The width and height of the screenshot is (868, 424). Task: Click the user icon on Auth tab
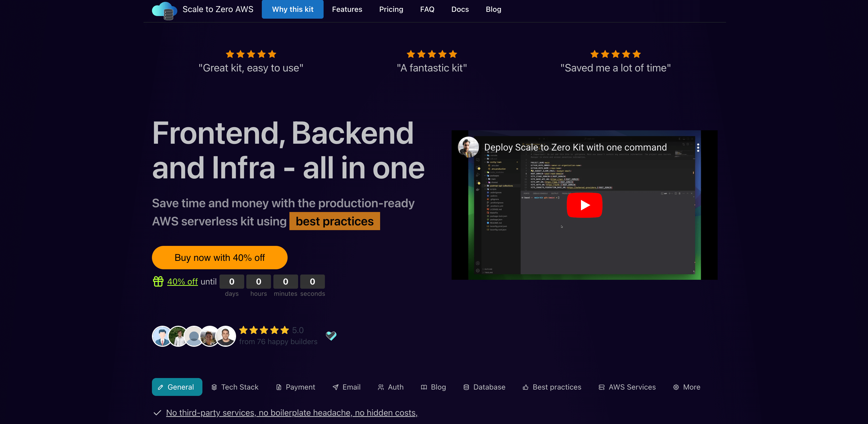381,387
